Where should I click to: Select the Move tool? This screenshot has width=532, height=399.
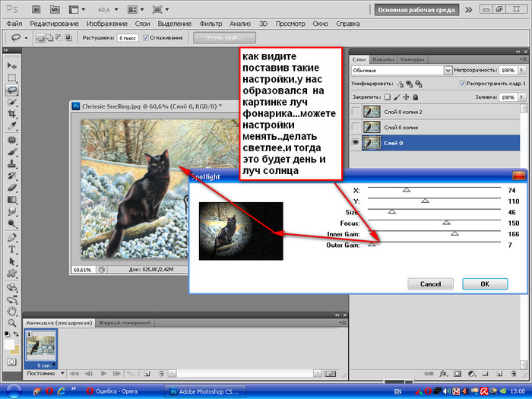tap(12, 65)
